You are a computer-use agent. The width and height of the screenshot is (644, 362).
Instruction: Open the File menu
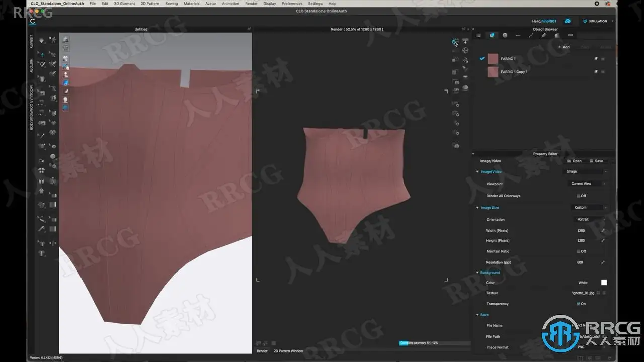92,4
